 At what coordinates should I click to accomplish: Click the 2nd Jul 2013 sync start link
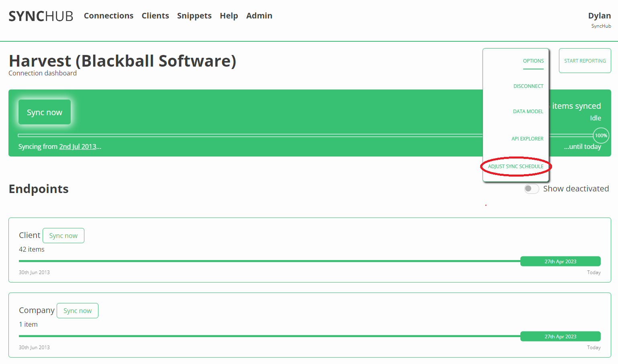78,146
